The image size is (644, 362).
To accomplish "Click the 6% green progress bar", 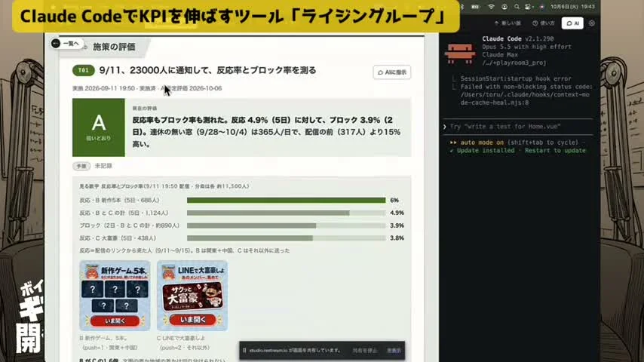I will 286,200.
